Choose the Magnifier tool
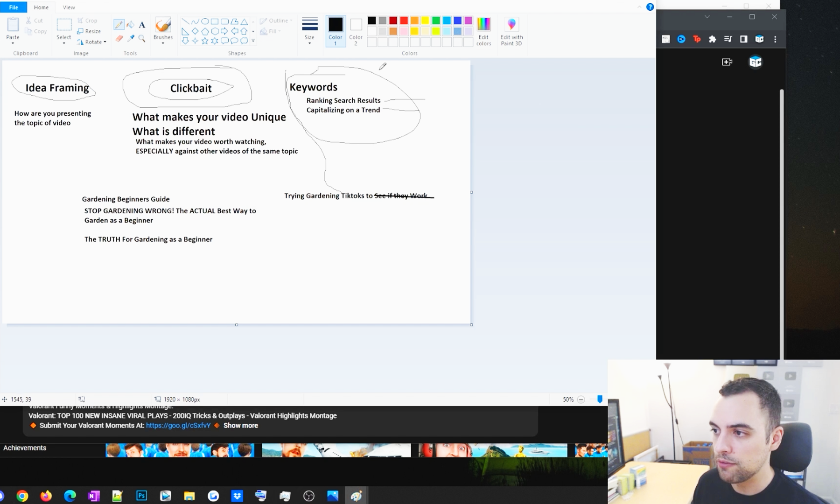The height and width of the screenshot is (504, 840). tap(142, 38)
